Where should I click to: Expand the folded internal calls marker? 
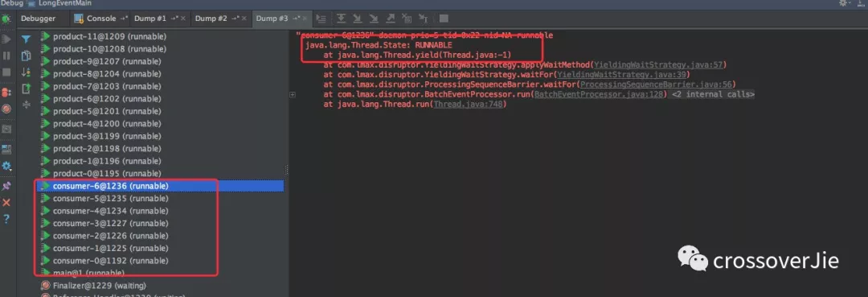293,95
